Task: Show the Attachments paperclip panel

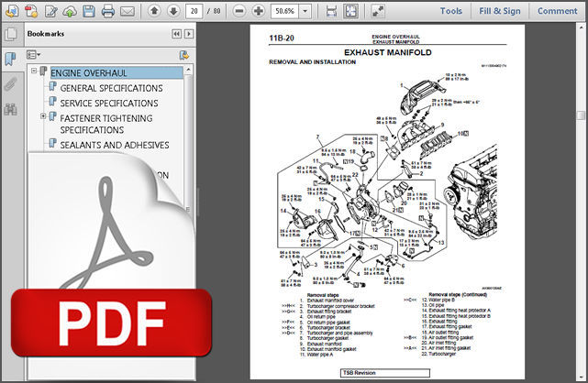Action: [x=10, y=84]
